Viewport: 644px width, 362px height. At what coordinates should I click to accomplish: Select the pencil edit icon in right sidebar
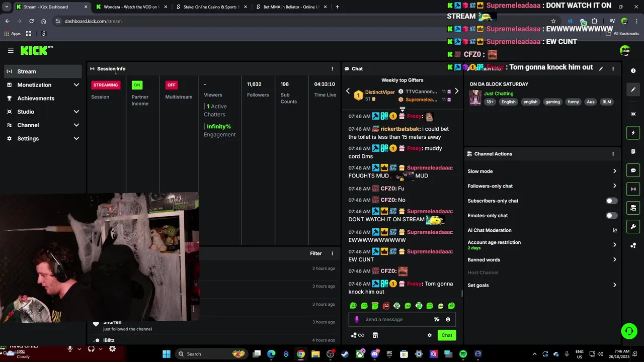click(x=633, y=89)
